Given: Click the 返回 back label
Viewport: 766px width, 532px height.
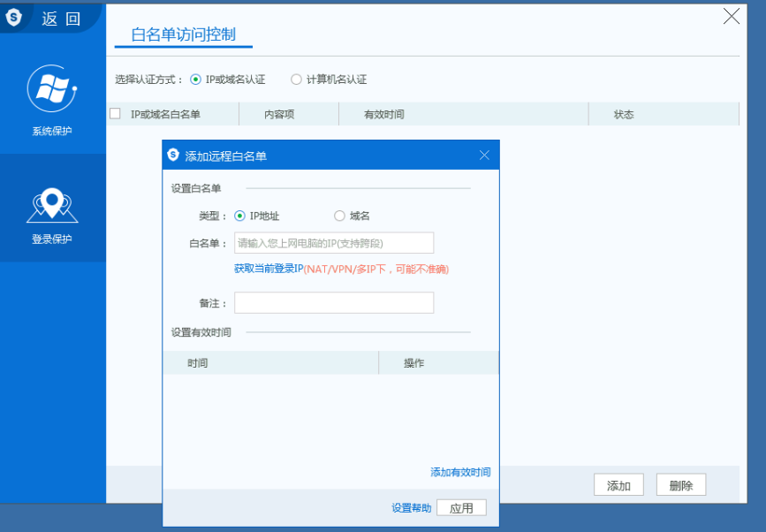Looking at the screenshot, I should (x=61, y=18).
